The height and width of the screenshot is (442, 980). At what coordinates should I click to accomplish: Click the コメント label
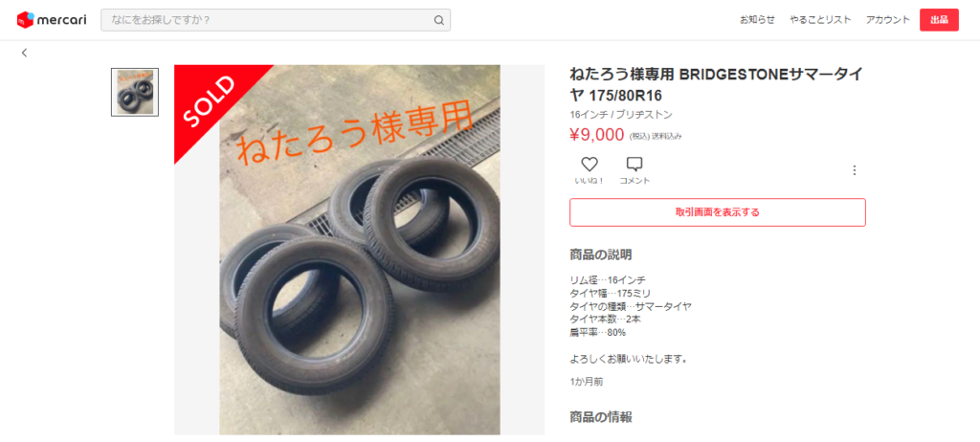click(x=635, y=181)
